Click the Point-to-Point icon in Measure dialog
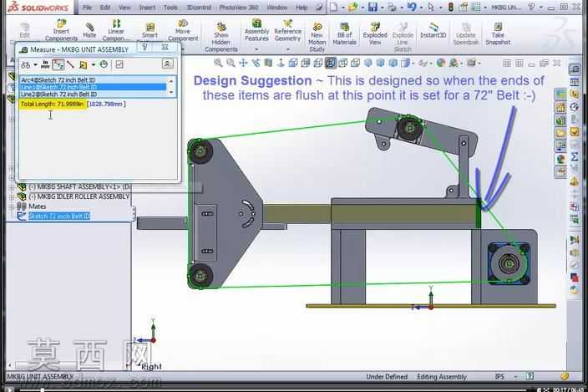 pos(70,64)
